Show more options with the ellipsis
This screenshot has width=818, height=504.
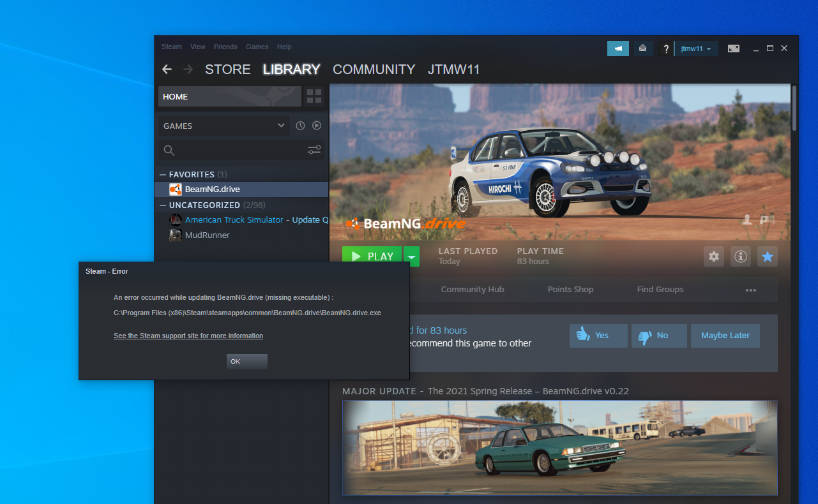750,290
